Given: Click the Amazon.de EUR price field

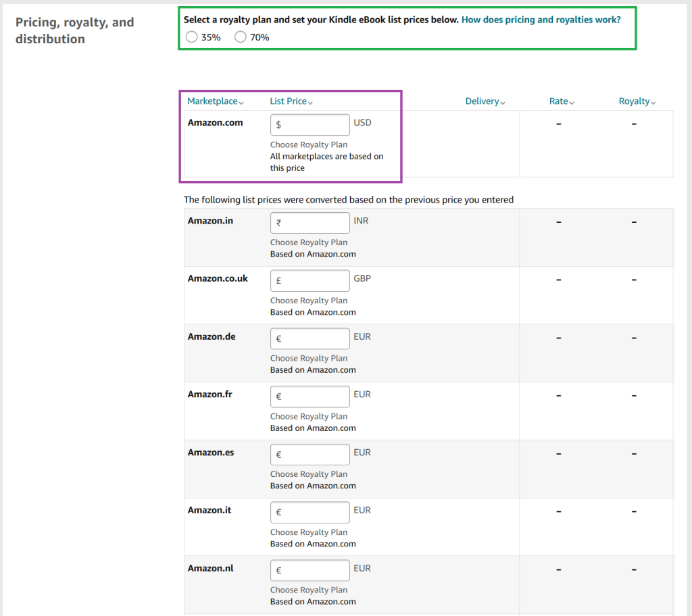Looking at the screenshot, I should (310, 338).
